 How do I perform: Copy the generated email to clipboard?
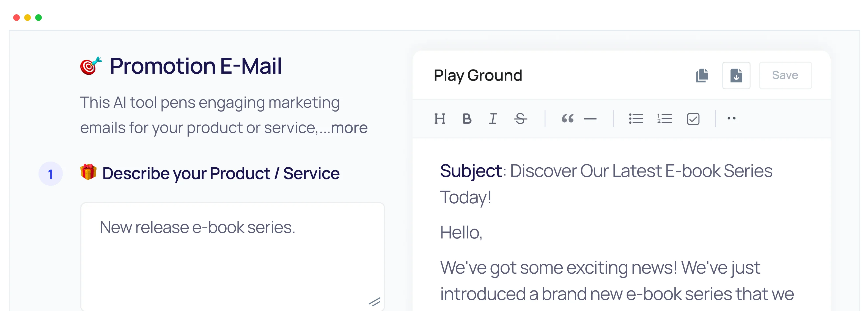click(x=702, y=75)
